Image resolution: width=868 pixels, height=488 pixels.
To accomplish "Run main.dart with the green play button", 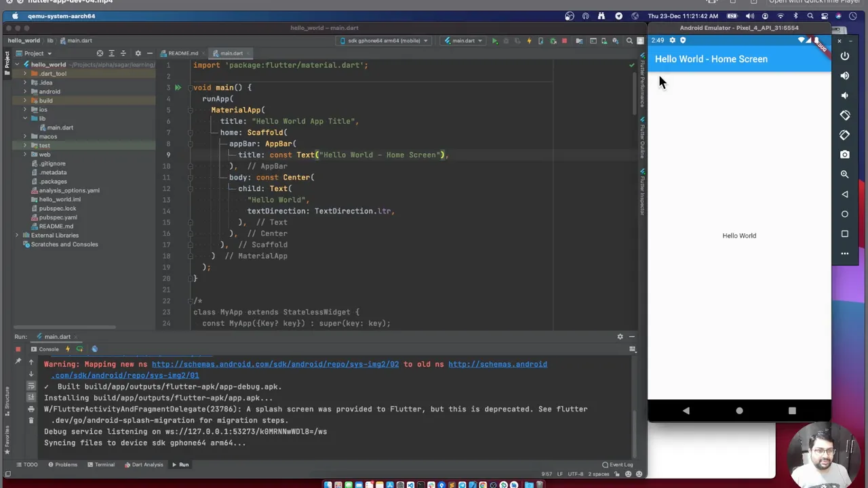I will coord(494,41).
